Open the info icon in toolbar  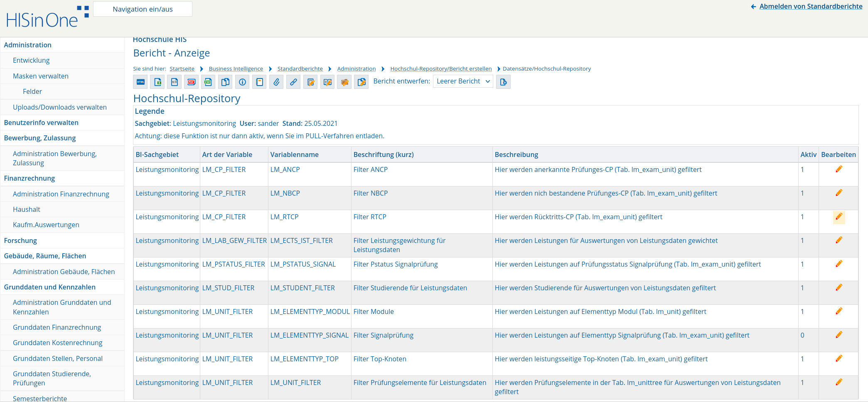click(242, 82)
